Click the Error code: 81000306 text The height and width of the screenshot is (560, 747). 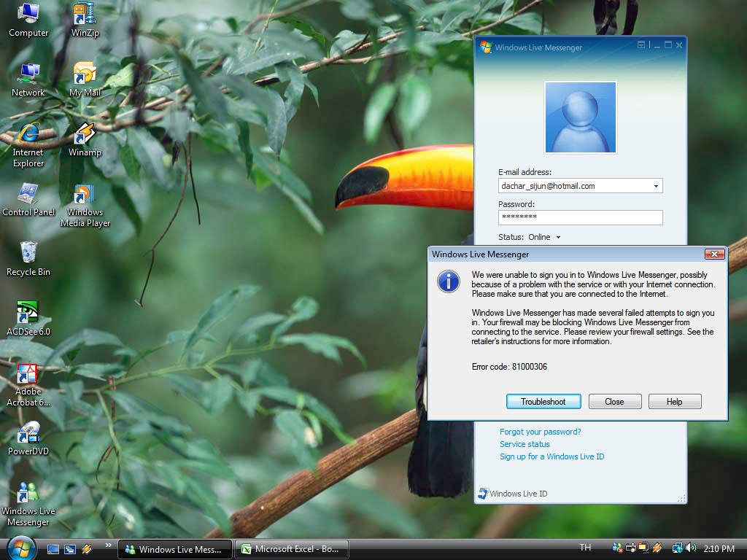tap(509, 367)
